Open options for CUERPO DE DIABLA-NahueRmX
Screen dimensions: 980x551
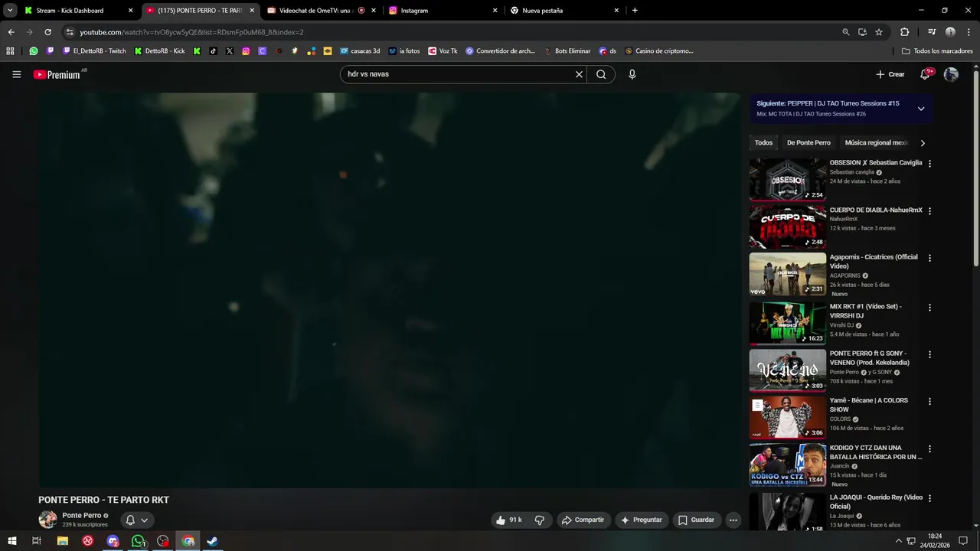[929, 210]
